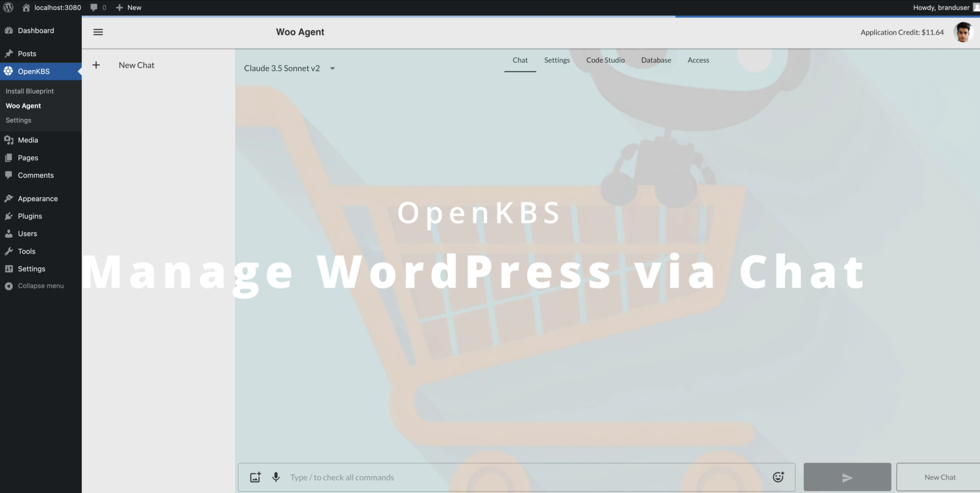Click the Plugins plug icon
Screen dimensions: 980x493
point(9,216)
